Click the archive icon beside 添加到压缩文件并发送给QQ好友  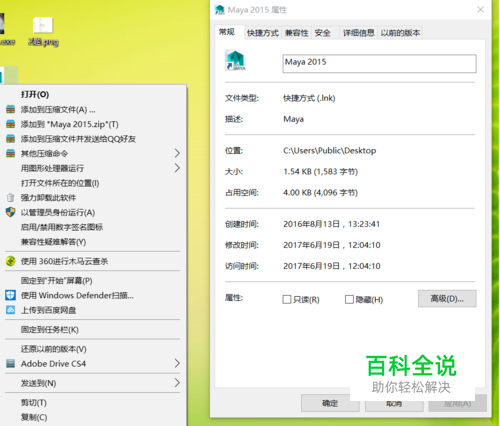[x=11, y=139]
